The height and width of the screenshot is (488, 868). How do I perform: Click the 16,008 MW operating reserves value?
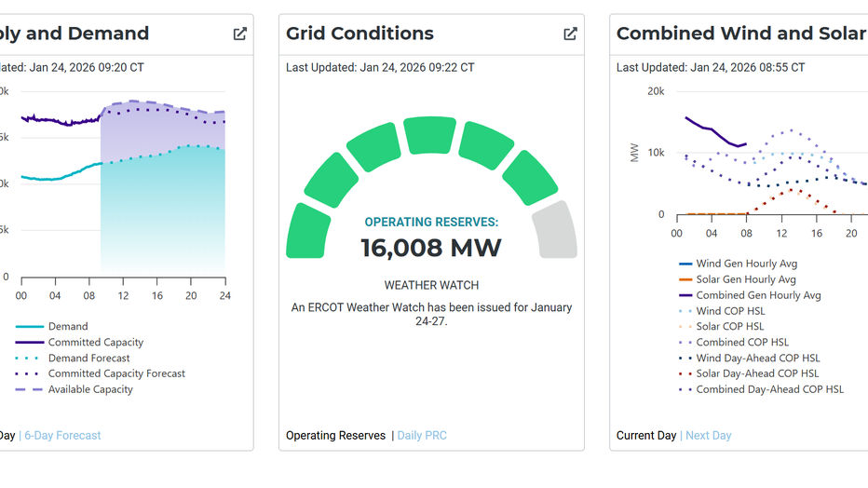tap(431, 248)
